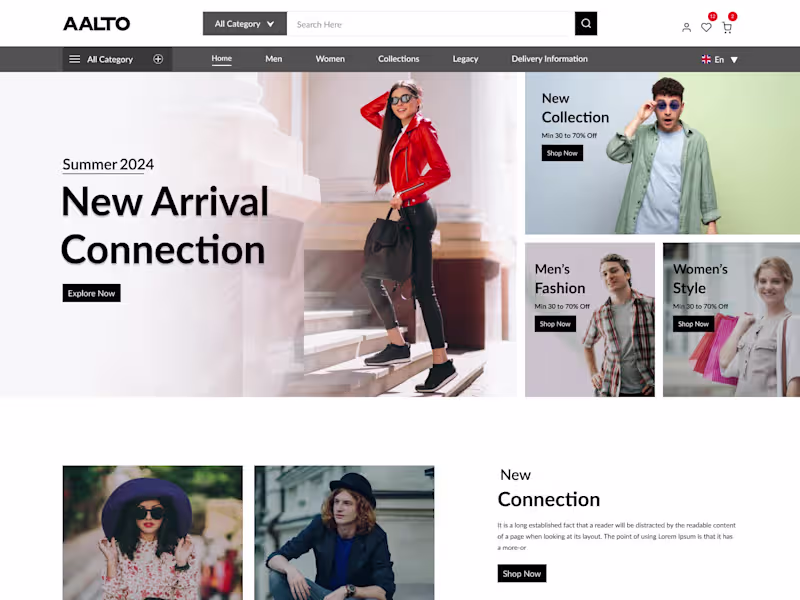
Task: Open the shopping cart icon
Action: coord(727,28)
